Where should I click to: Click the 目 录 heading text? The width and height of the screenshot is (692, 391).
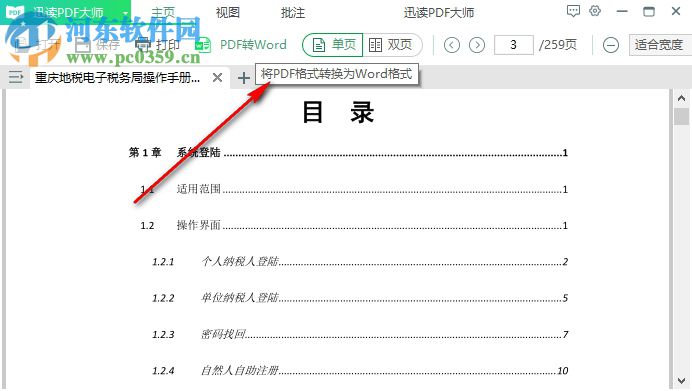(x=338, y=113)
